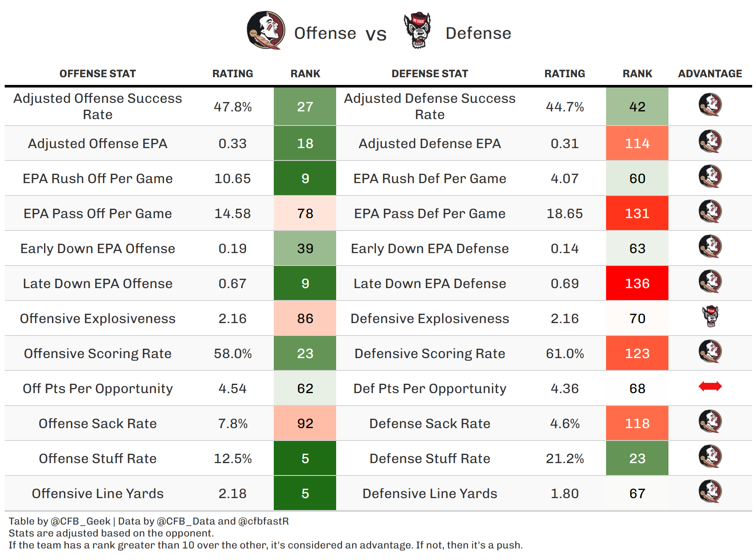This screenshot has height=560, width=756.
Task: Click the bright red rank 136 cell
Action: click(x=637, y=283)
